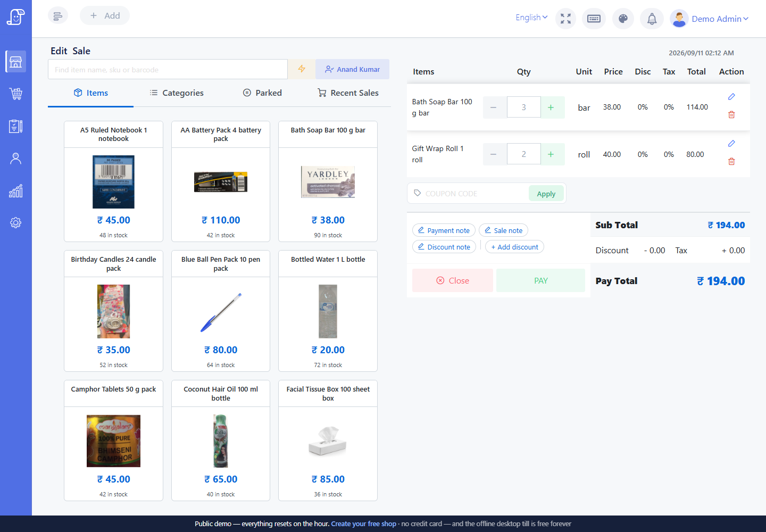Add Birthday Candles product card
The height and width of the screenshot is (532, 766).
tap(113, 311)
